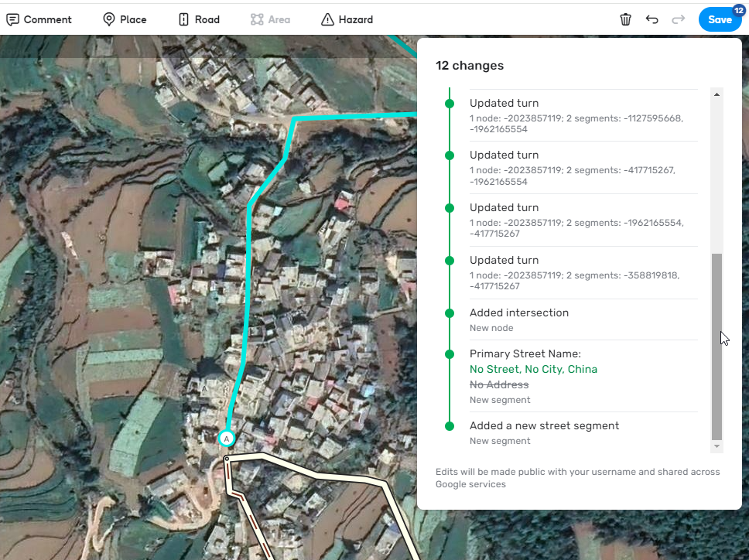The width and height of the screenshot is (749, 560).
Task: Open the Updated turn entry with segment -358819818
Action: (x=583, y=272)
